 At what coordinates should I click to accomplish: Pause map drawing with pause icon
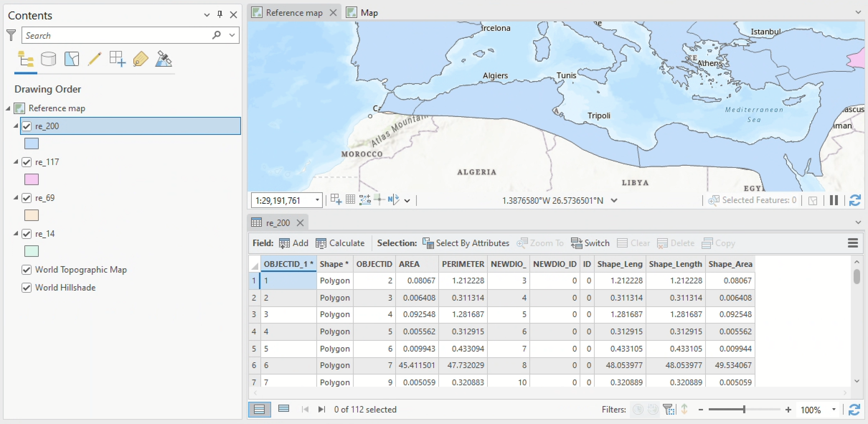click(834, 200)
